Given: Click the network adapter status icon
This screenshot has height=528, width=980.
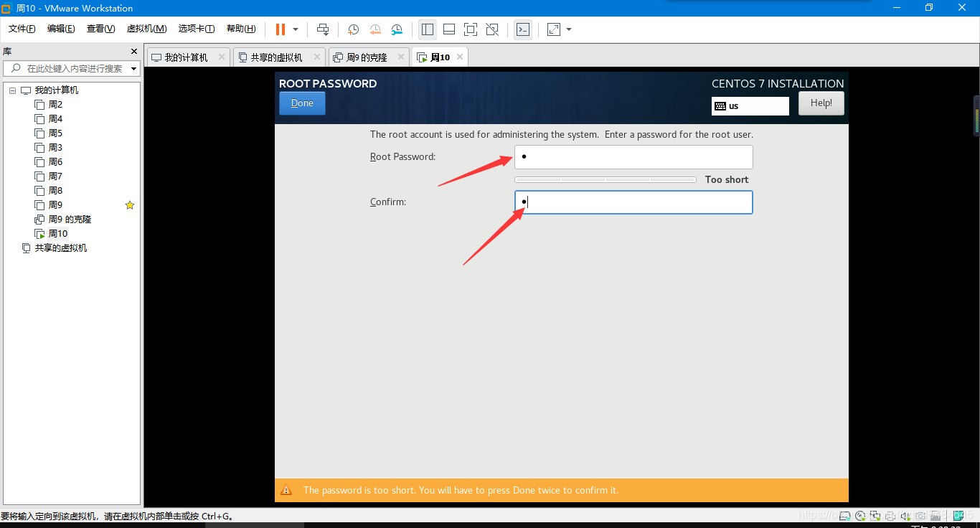Looking at the screenshot, I should pyautogui.click(x=875, y=516).
